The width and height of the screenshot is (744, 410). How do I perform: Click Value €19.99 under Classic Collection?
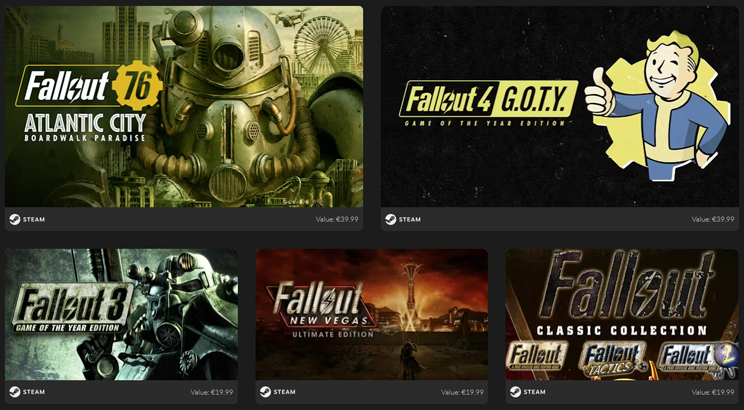click(713, 392)
